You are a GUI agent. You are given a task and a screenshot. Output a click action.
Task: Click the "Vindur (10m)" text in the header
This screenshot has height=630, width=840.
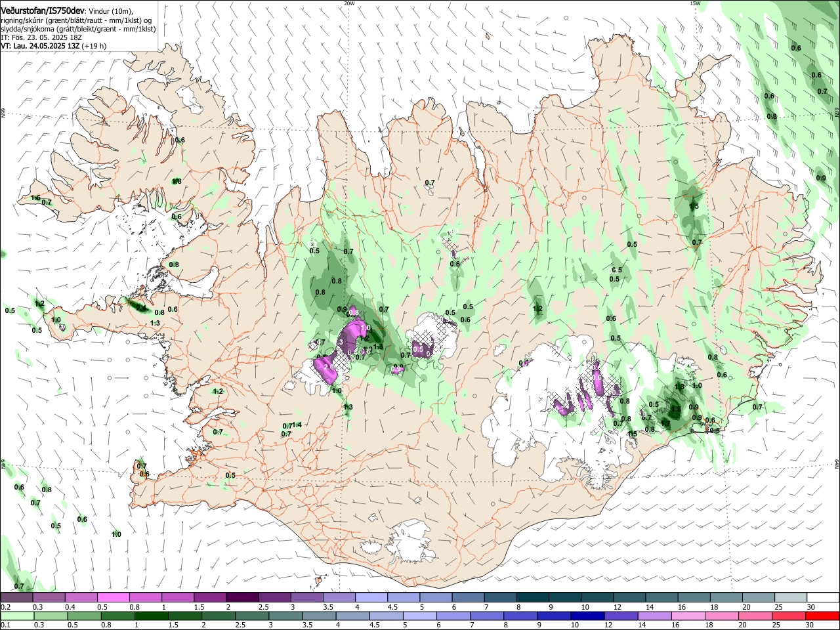tap(110, 11)
